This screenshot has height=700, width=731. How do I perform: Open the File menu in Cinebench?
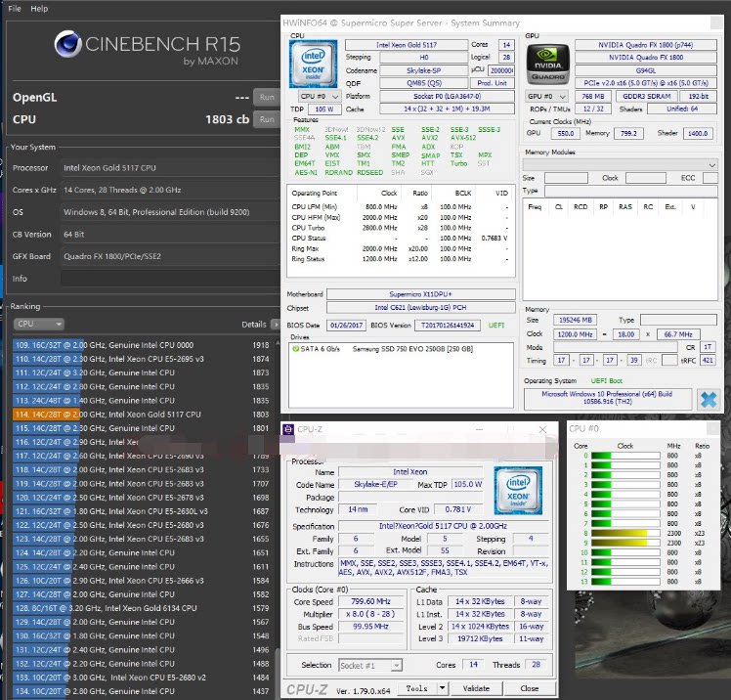(x=15, y=9)
